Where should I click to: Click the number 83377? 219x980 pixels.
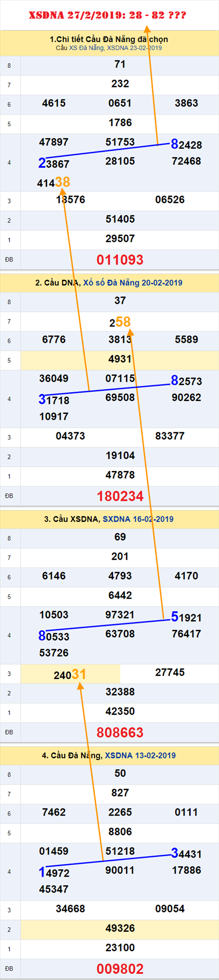pyautogui.click(x=170, y=436)
